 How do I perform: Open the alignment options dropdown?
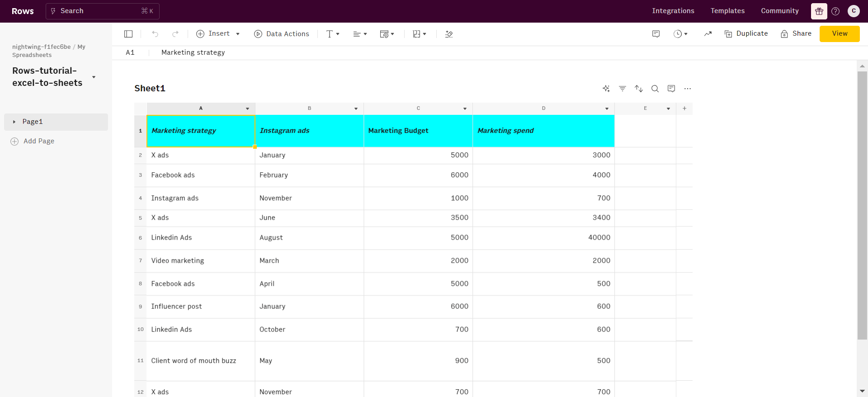pyautogui.click(x=360, y=34)
